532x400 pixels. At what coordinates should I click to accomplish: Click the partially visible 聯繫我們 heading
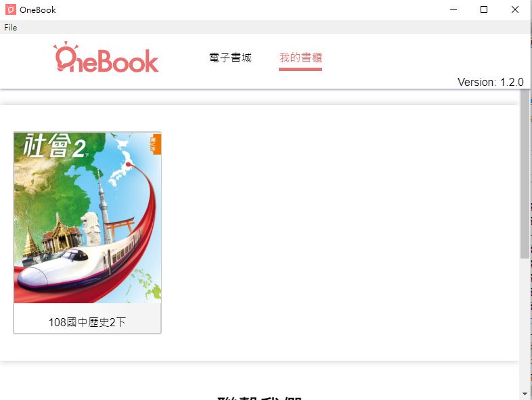pyautogui.click(x=259, y=397)
